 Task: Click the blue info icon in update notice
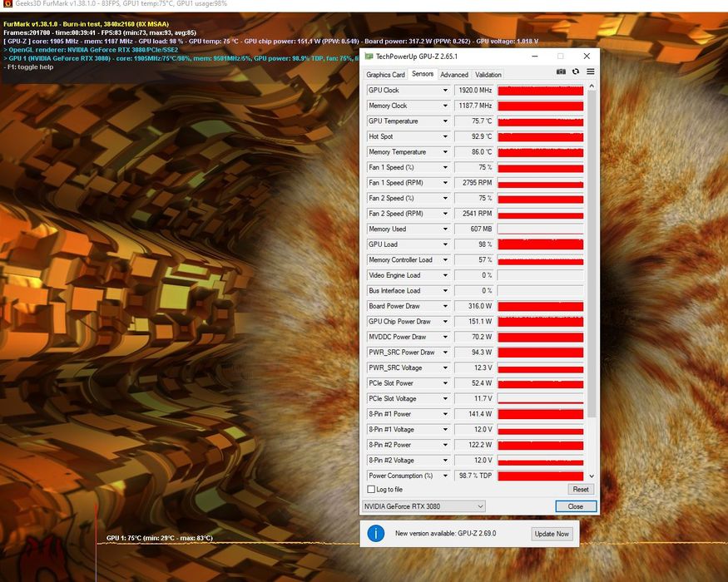[375, 533]
